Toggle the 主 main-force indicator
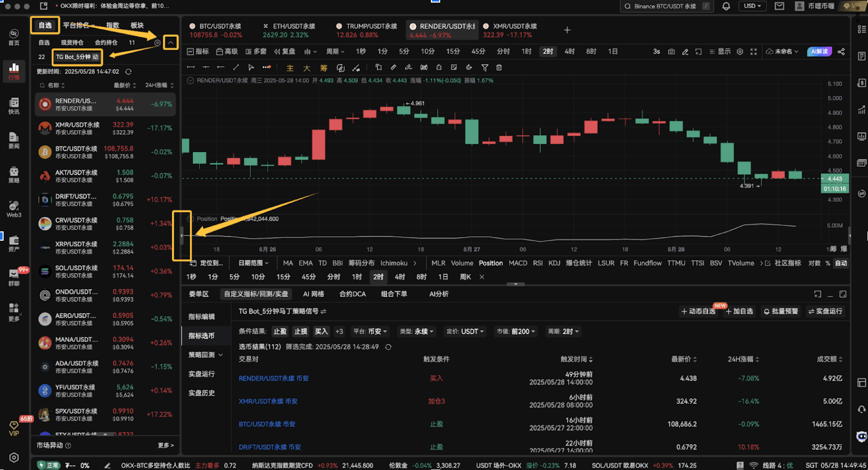 click(290, 68)
